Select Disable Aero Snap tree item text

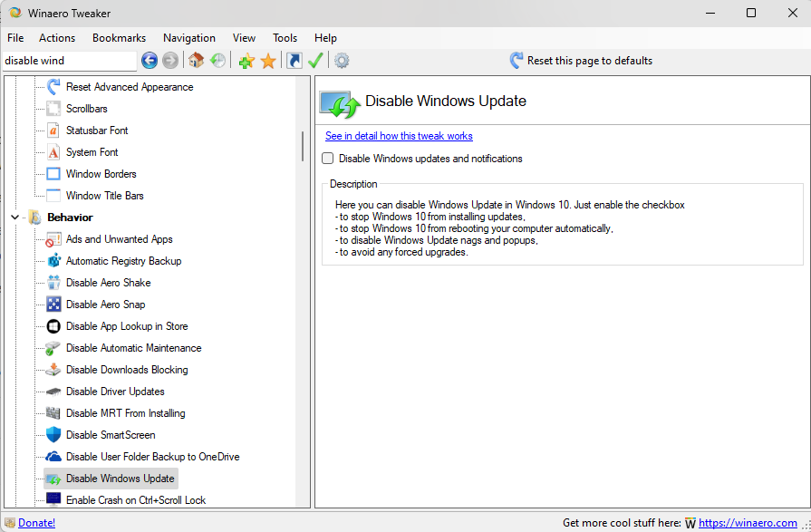105,305
